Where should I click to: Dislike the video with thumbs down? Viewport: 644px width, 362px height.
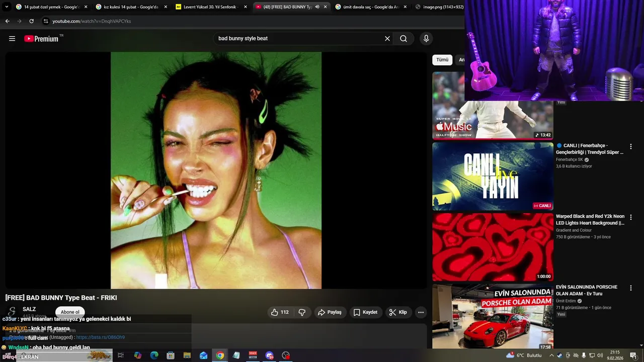tap(302, 312)
